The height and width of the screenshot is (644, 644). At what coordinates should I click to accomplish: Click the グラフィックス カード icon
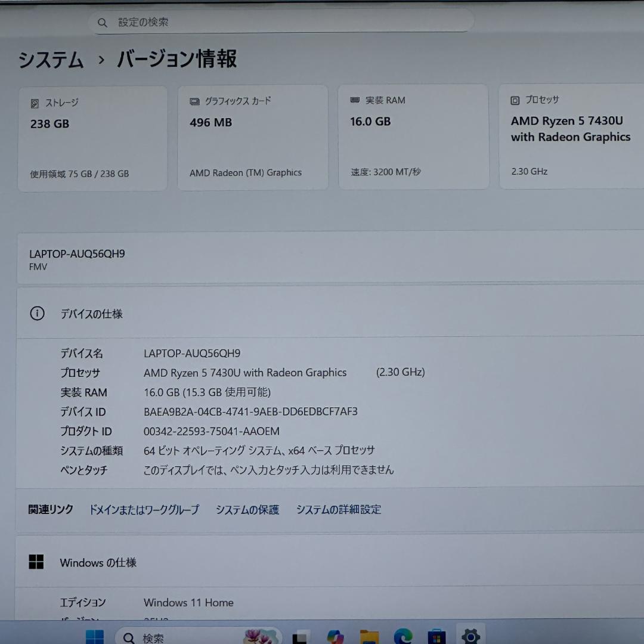(193, 101)
